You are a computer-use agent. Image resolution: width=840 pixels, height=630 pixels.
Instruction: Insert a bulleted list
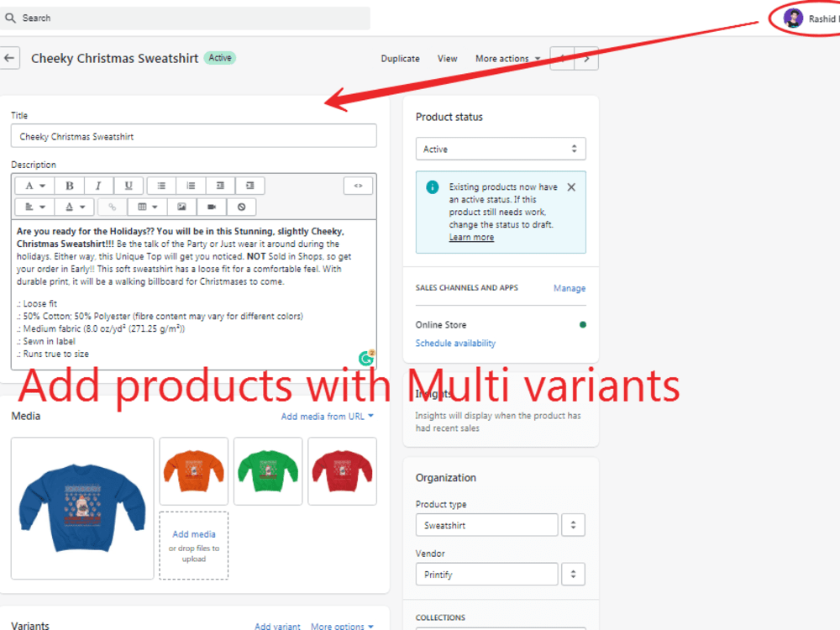click(161, 186)
